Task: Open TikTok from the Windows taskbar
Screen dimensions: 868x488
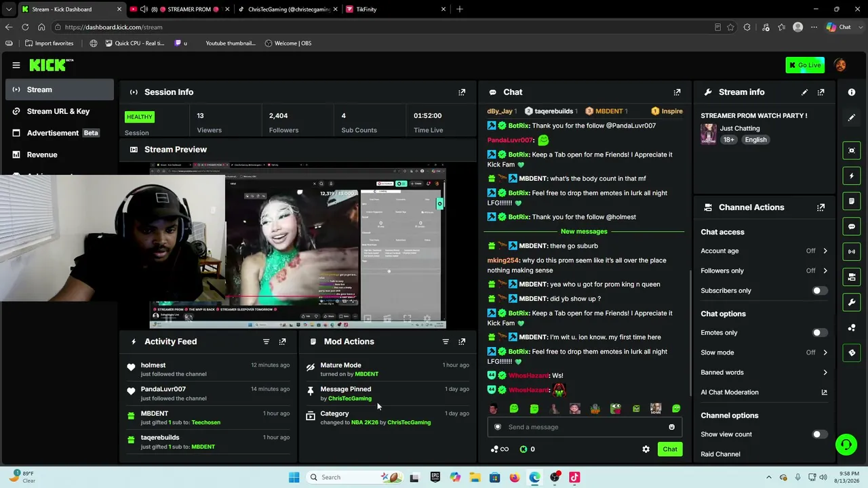Action: coord(574,477)
